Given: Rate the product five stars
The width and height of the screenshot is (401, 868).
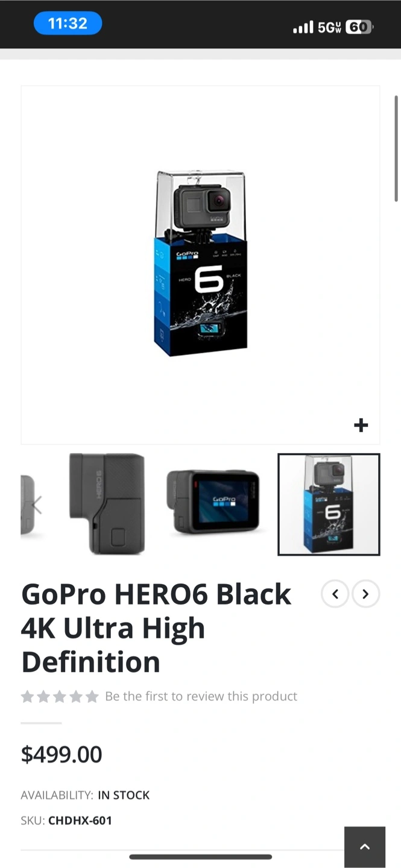Looking at the screenshot, I should click(x=92, y=697).
